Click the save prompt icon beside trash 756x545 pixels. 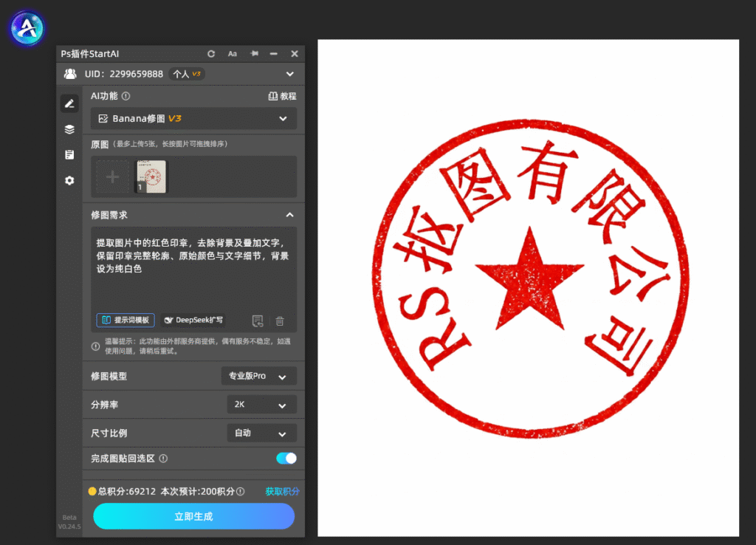258,321
